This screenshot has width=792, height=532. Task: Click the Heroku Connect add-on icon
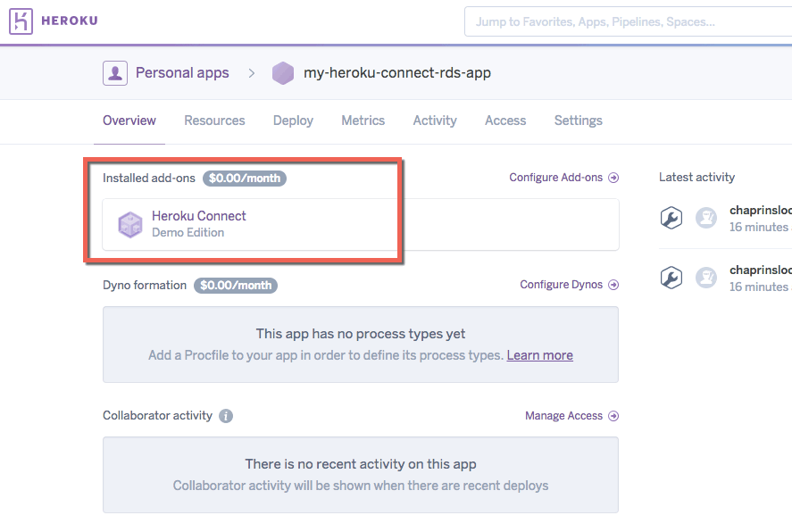130,224
